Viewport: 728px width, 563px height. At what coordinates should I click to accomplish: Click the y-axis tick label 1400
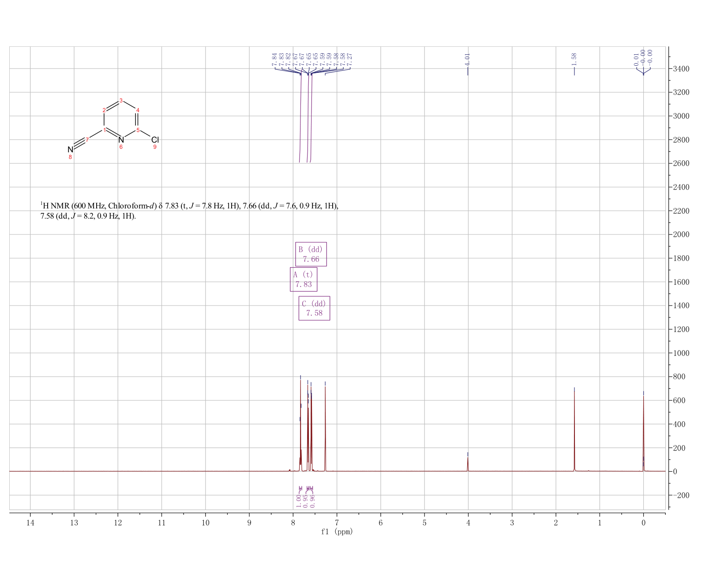point(681,306)
